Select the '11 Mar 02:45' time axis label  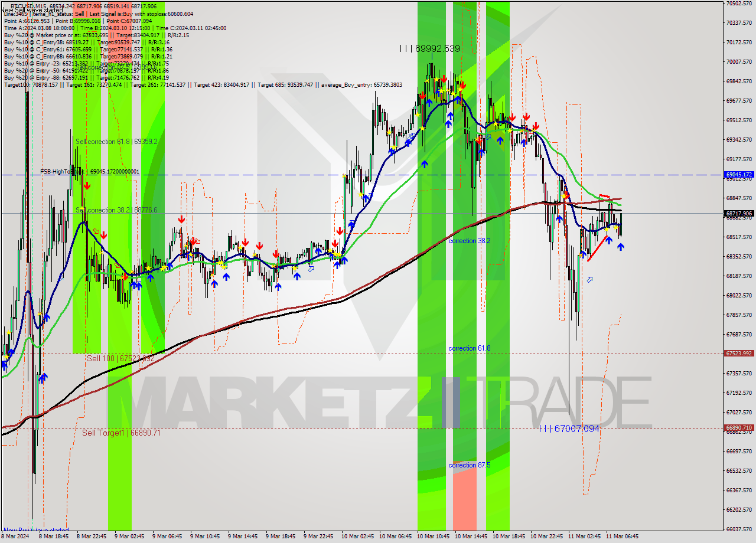point(584,537)
